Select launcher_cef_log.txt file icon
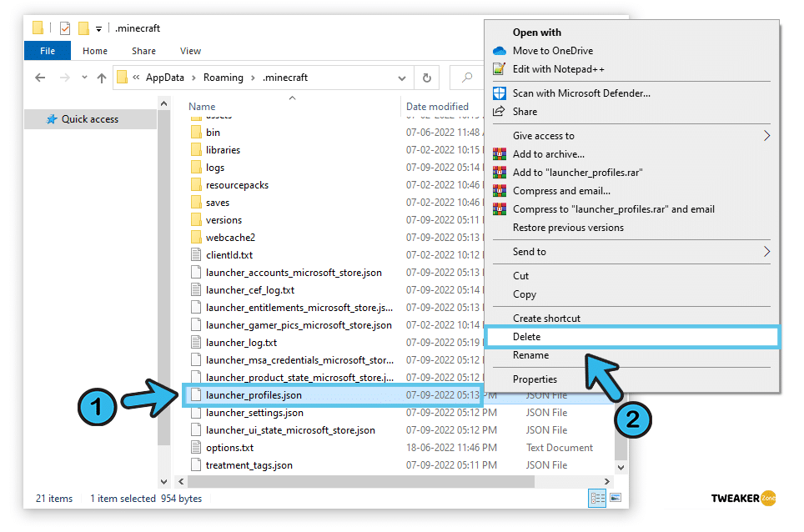 tap(196, 289)
